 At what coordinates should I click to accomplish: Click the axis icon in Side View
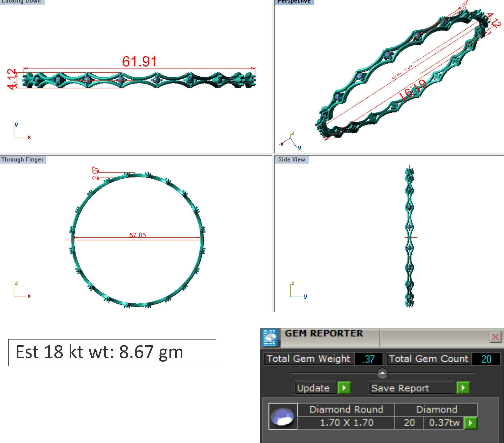tap(298, 290)
